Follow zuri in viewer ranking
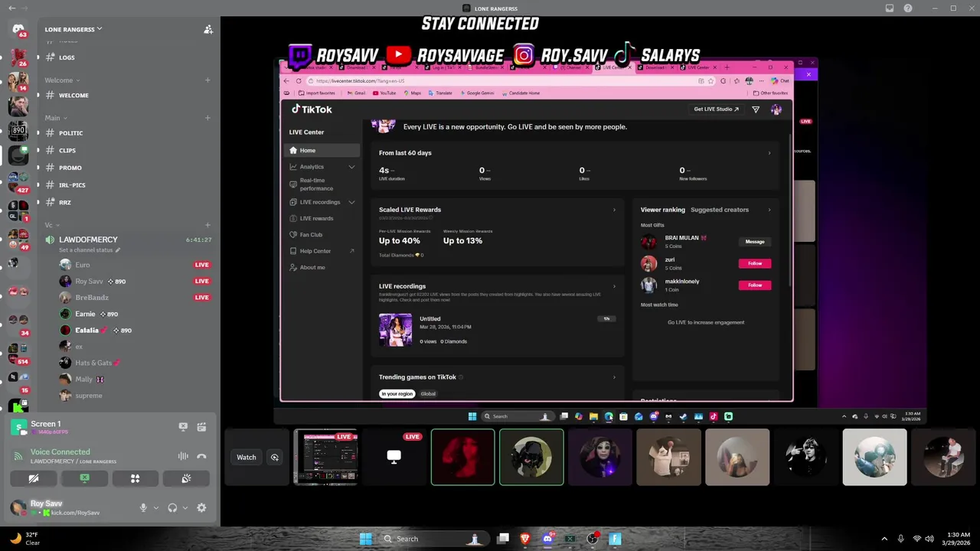The image size is (980, 551). point(755,263)
